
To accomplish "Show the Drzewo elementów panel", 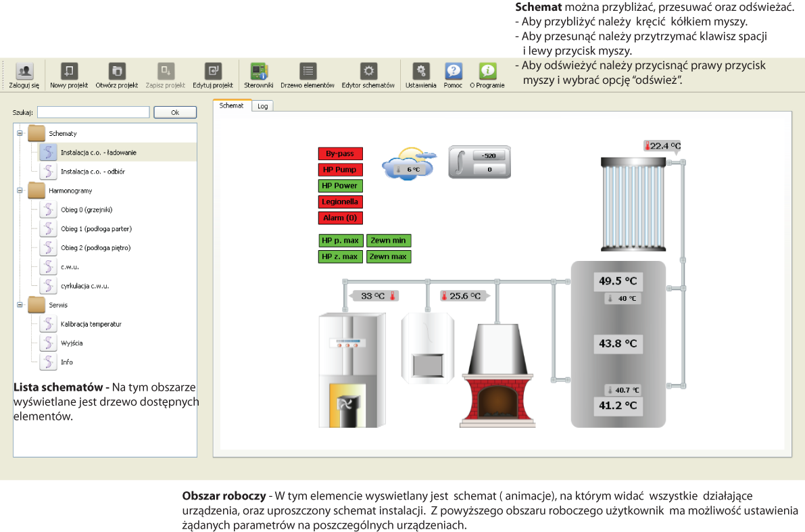I will point(308,71).
